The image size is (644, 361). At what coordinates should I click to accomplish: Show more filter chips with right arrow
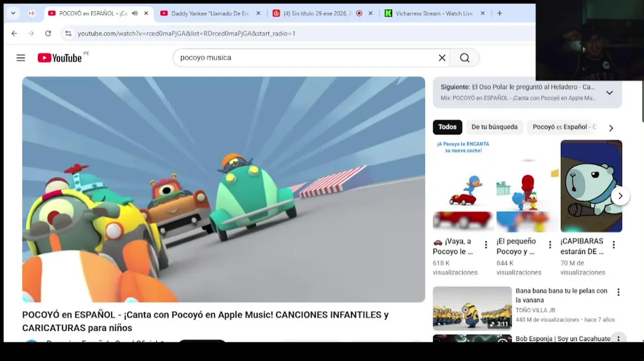611,128
